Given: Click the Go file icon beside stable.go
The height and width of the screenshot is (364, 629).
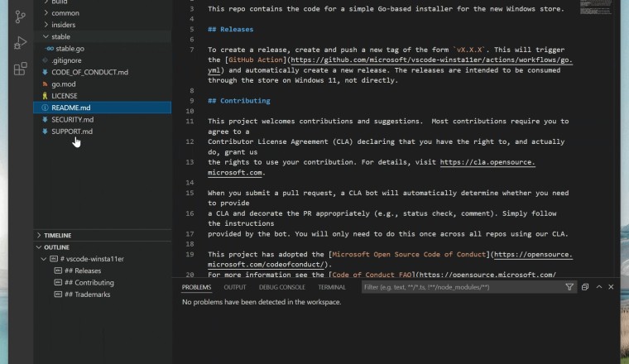Looking at the screenshot, I should pyautogui.click(x=50, y=49).
